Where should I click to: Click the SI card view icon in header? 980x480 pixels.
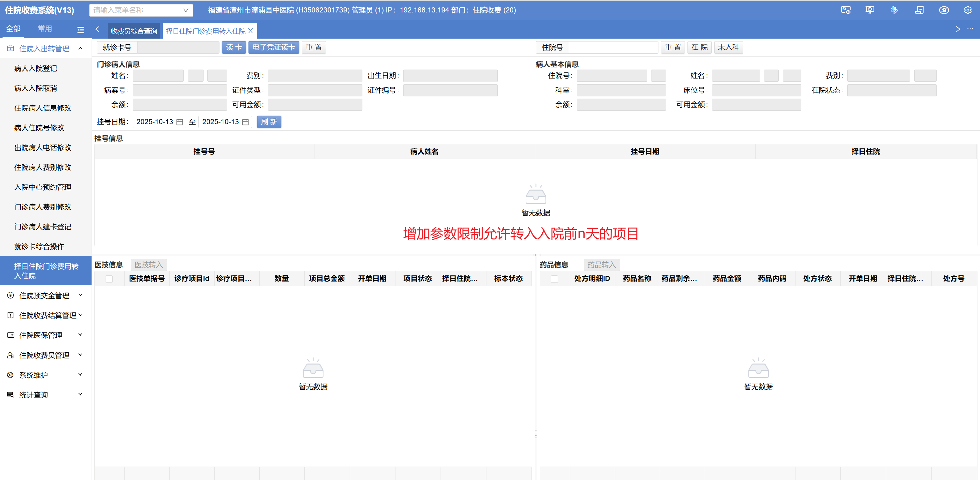[x=845, y=10]
